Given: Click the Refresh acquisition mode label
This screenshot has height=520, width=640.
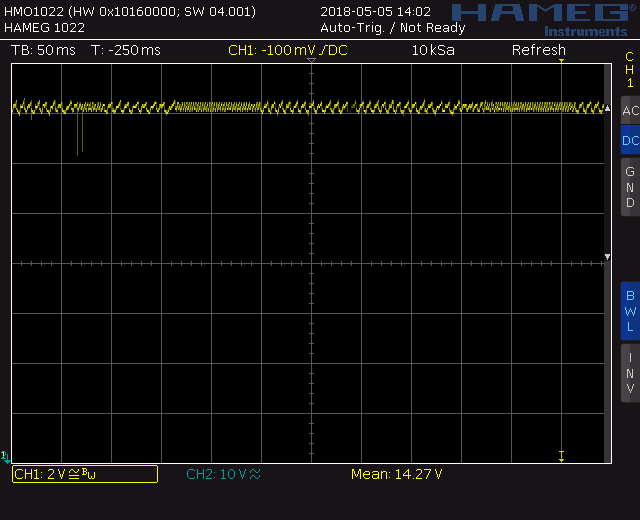Looking at the screenshot, I should click(539, 50).
